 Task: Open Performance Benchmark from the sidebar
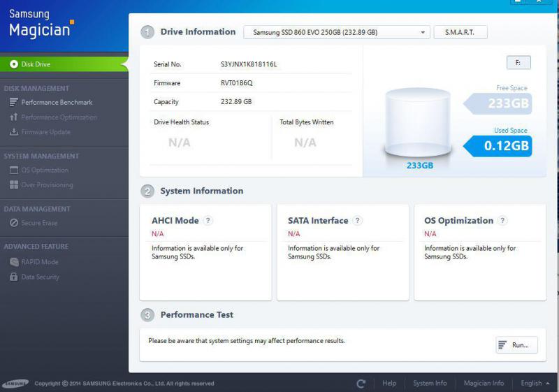click(56, 103)
